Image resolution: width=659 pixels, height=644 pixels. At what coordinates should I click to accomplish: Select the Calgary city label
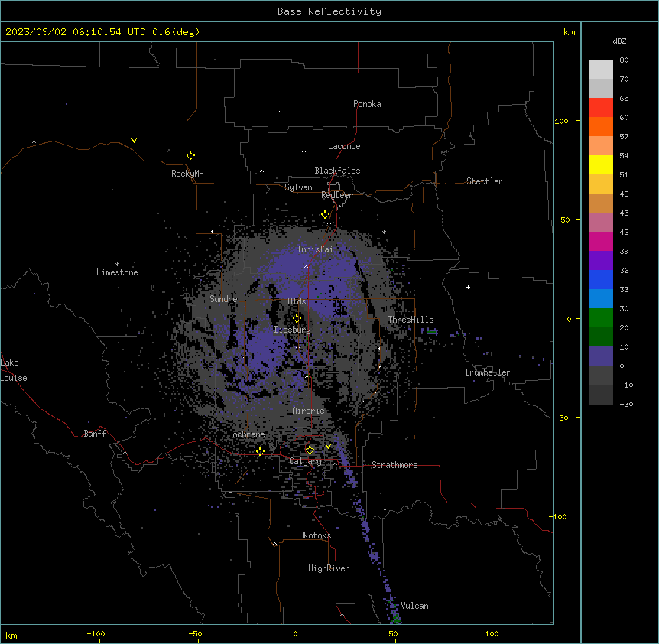pos(305,461)
